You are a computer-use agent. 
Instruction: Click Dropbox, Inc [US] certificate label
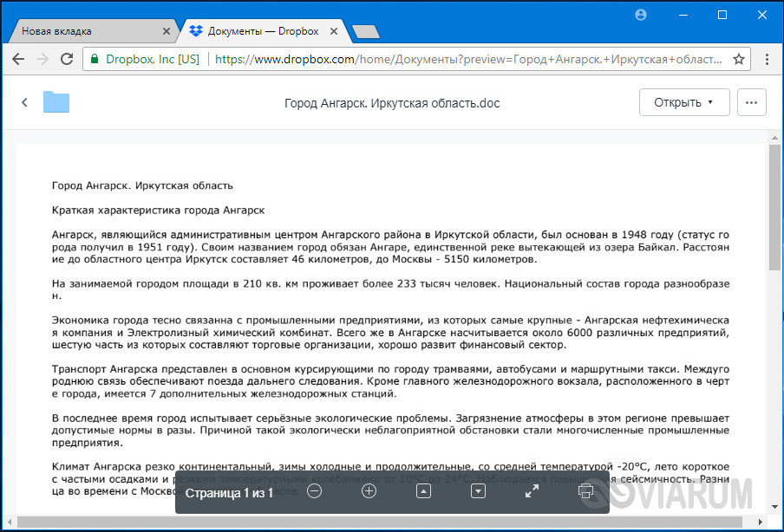[x=153, y=59]
